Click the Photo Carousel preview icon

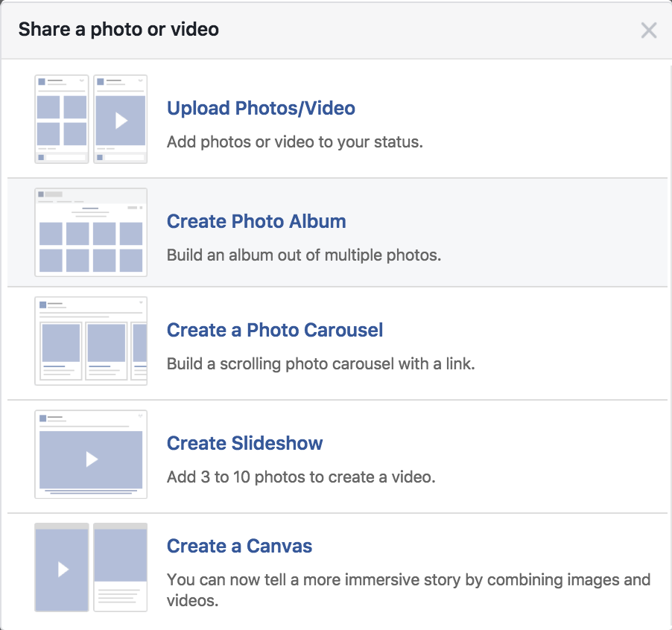[x=91, y=341]
